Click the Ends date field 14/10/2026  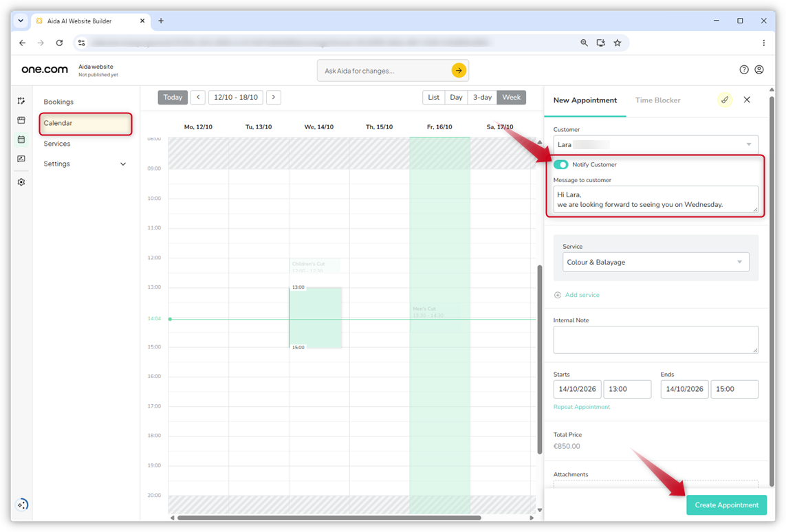pyautogui.click(x=685, y=389)
